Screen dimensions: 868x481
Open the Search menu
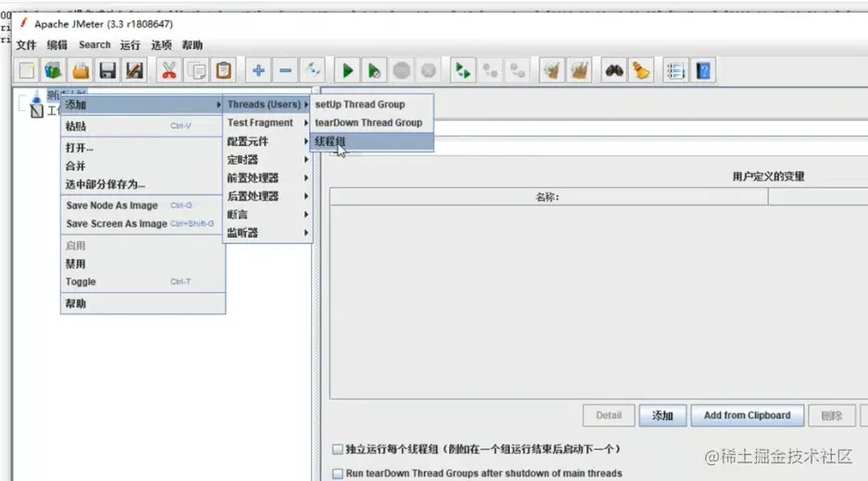pyautogui.click(x=94, y=44)
